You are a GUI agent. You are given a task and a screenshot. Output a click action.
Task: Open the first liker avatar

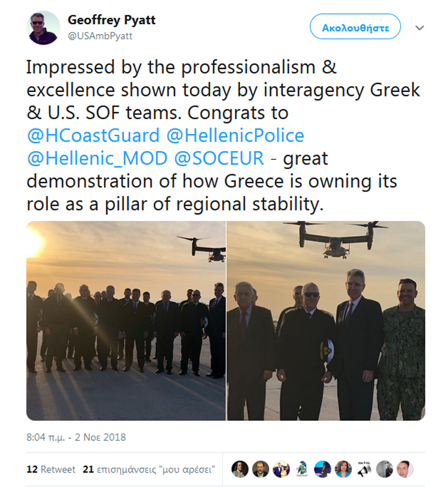click(240, 469)
